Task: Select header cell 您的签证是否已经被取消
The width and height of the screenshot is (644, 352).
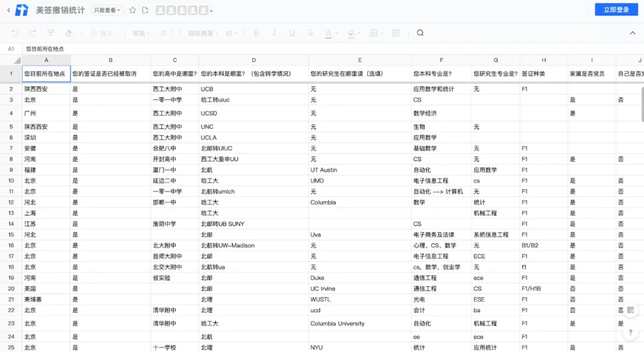Action: click(110, 74)
